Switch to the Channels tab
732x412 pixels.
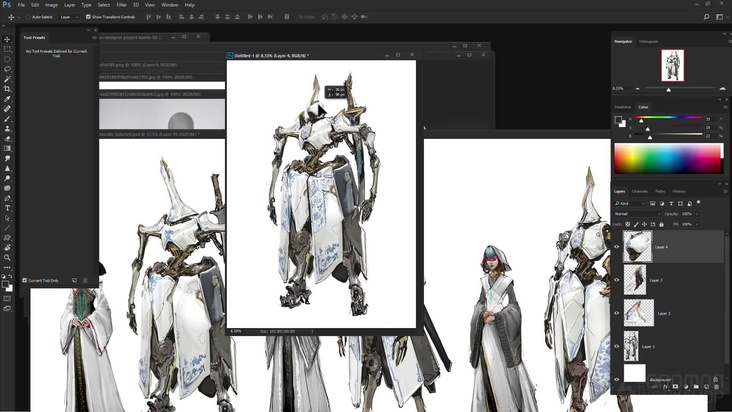tap(640, 191)
